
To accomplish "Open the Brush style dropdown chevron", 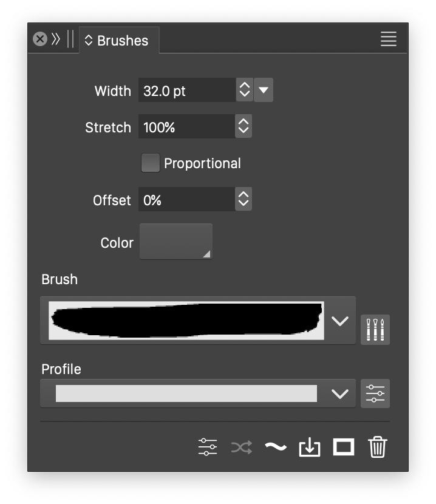I will coord(339,321).
